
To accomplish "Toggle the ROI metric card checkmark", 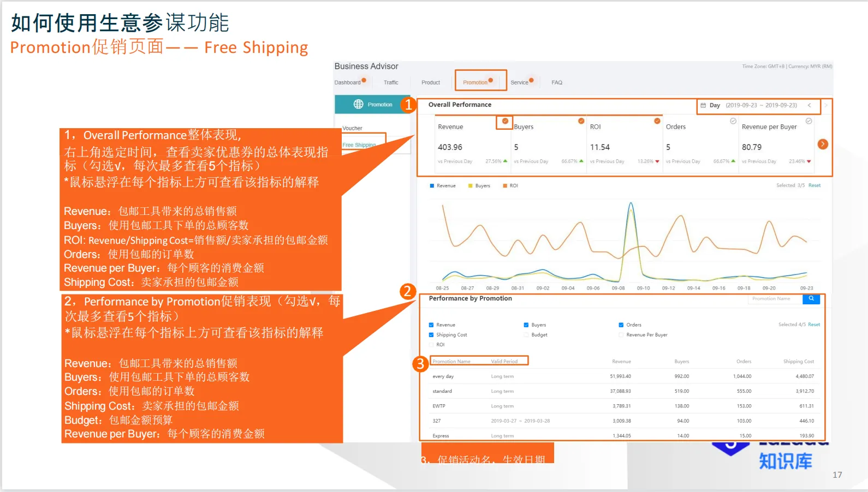I will (657, 121).
